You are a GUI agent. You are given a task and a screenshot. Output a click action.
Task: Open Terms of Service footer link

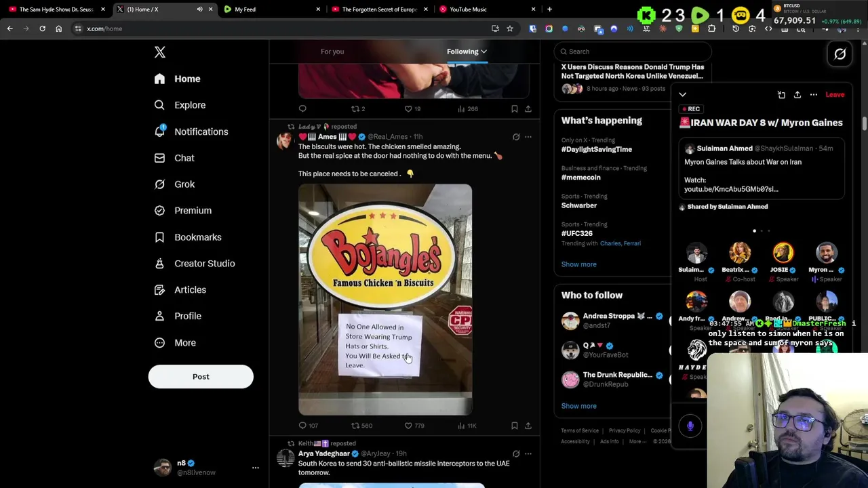580,430
